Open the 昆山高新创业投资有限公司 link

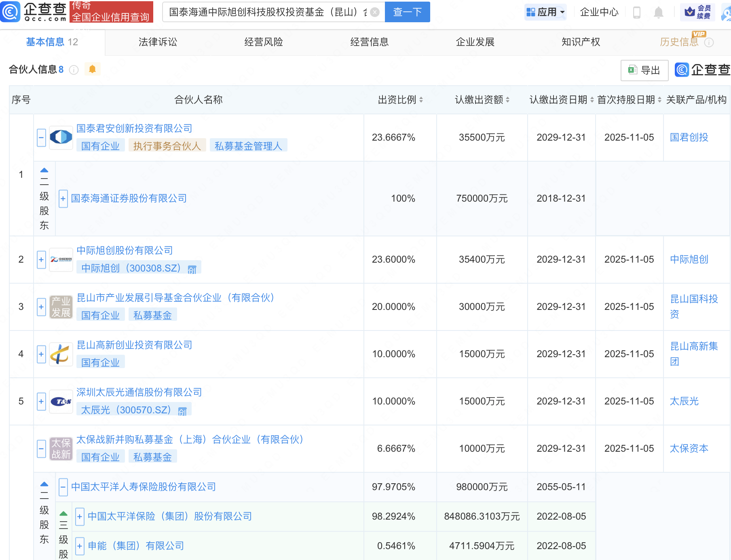click(x=134, y=345)
